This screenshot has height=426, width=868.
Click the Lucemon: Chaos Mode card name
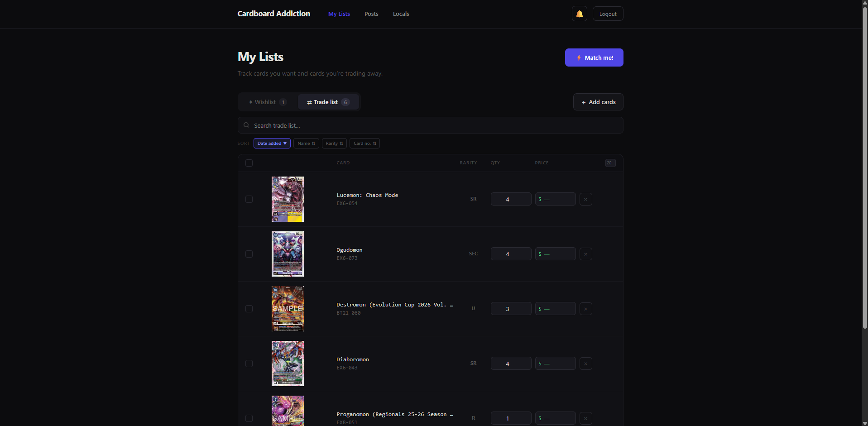367,195
